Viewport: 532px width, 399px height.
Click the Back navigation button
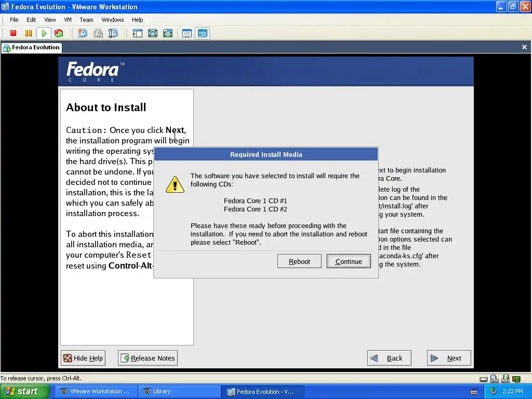pyautogui.click(x=389, y=358)
